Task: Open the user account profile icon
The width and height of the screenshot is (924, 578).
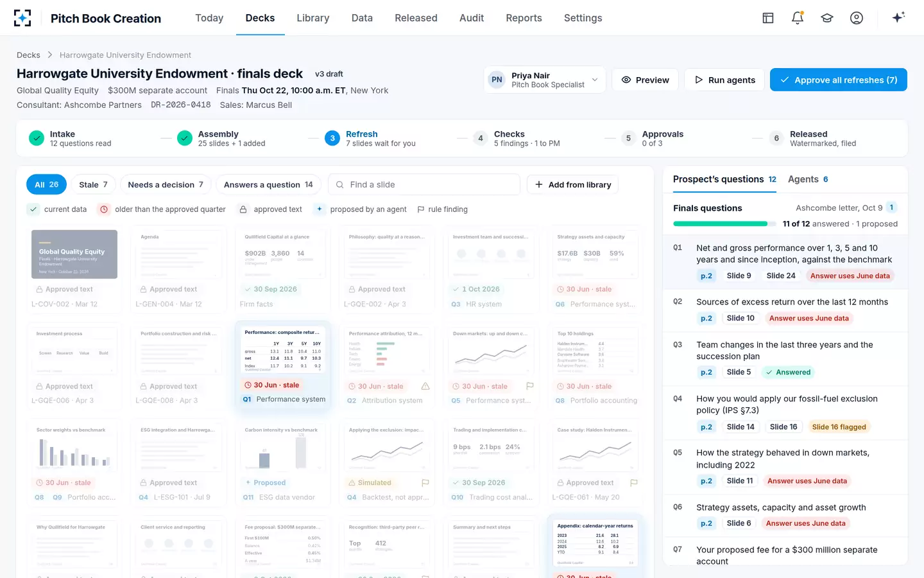Action: pyautogui.click(x=857, y=18)
